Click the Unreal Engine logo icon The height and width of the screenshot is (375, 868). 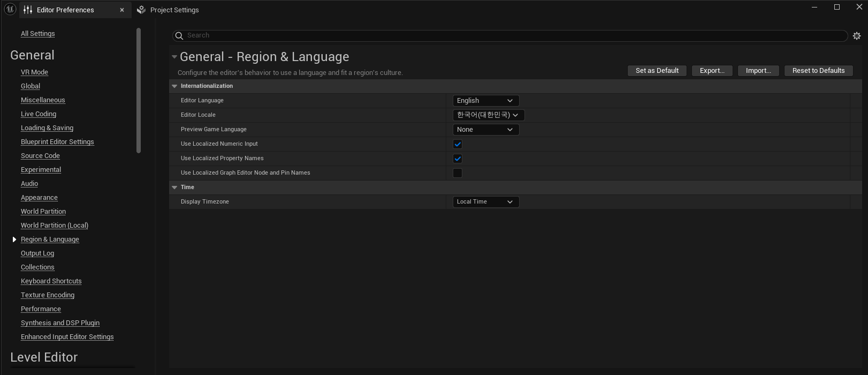[10, 9]
